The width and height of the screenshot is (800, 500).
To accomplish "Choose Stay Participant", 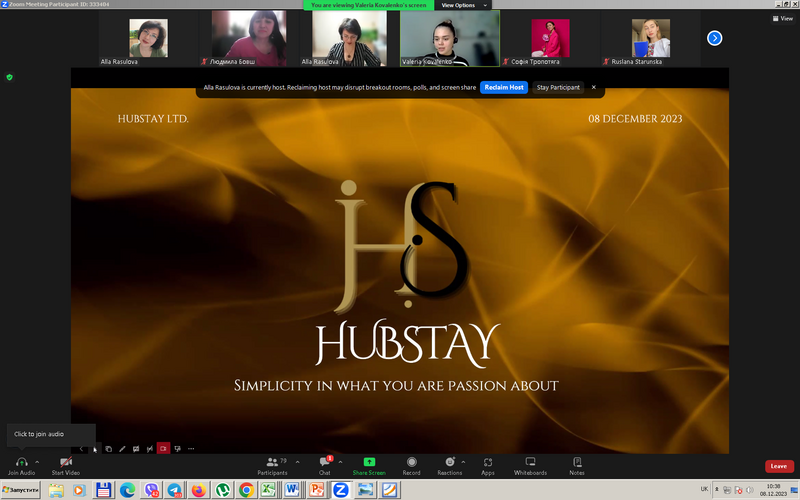I will coord(558,87).
